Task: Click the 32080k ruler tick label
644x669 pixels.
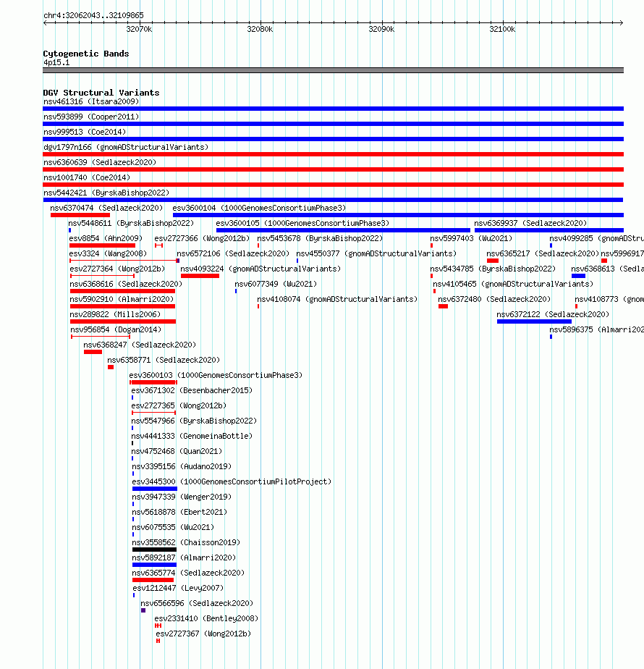Action: 260,30
